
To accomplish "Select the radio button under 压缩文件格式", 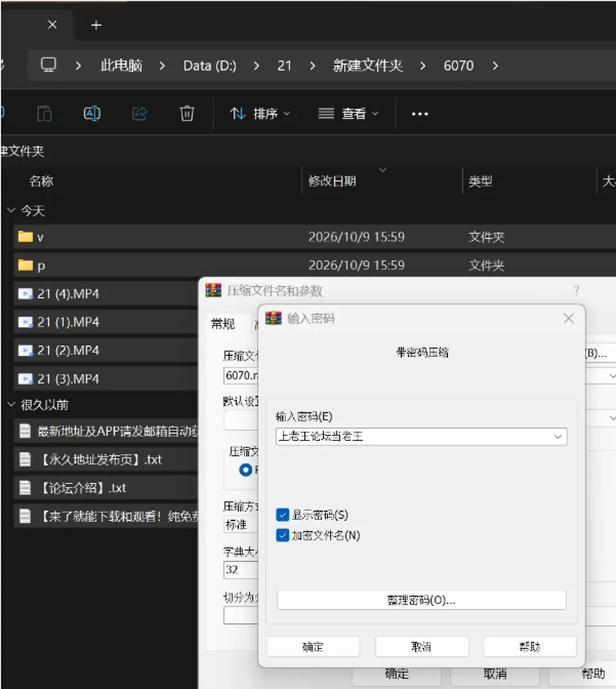I will click(x=245, y=470).
